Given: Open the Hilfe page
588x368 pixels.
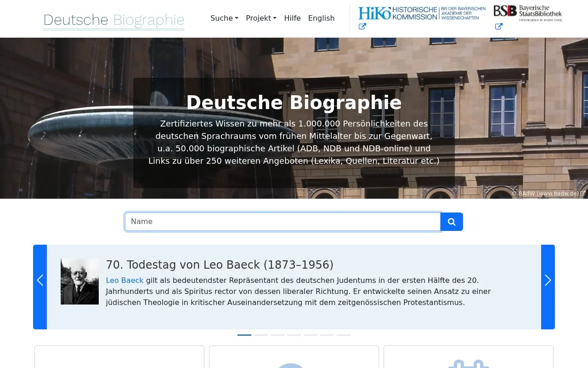Looking at the screenshot, I should pyautogui.click(x=292, y=18).
